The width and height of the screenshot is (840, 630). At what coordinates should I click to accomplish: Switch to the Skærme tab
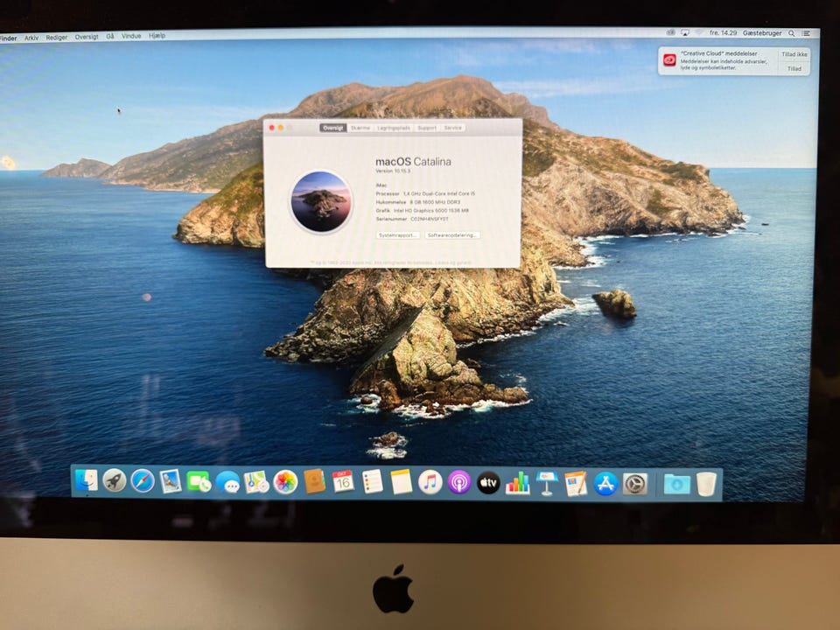click(360, 128)
